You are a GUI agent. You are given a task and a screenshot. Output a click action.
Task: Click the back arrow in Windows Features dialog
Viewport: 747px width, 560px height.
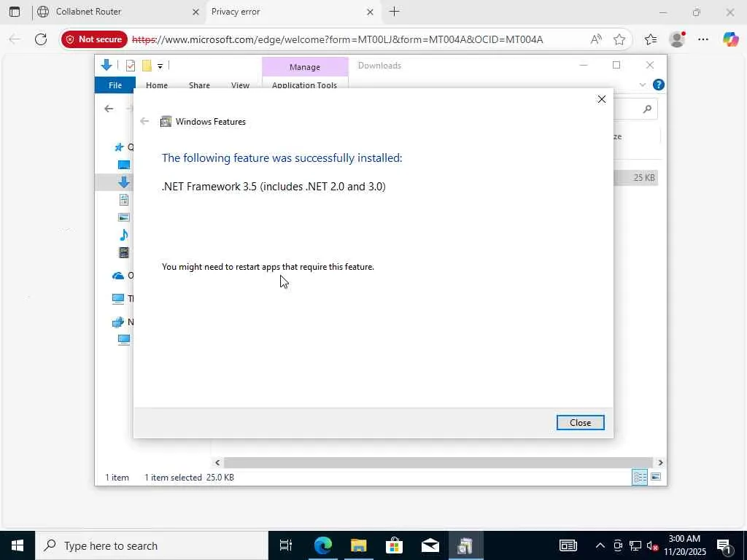coord(144,122)
